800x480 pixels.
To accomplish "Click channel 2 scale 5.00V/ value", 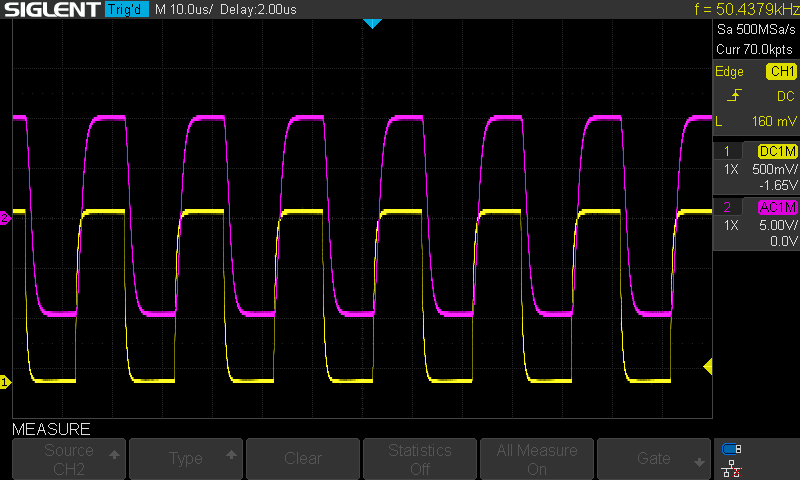I will [778, 225].
